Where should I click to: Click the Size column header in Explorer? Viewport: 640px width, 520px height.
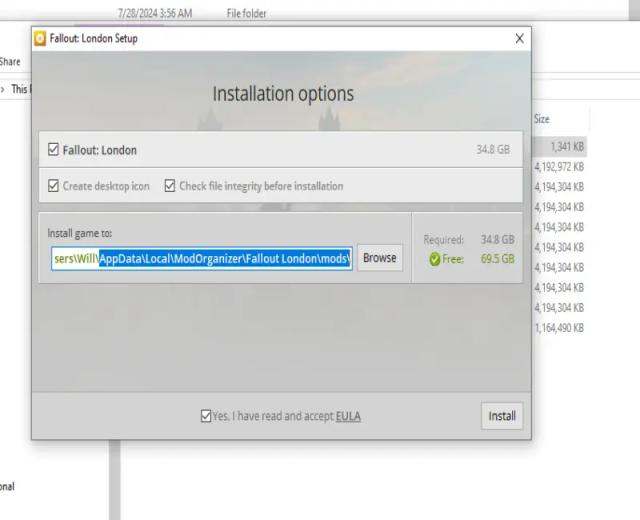click(x=542, y=119)
